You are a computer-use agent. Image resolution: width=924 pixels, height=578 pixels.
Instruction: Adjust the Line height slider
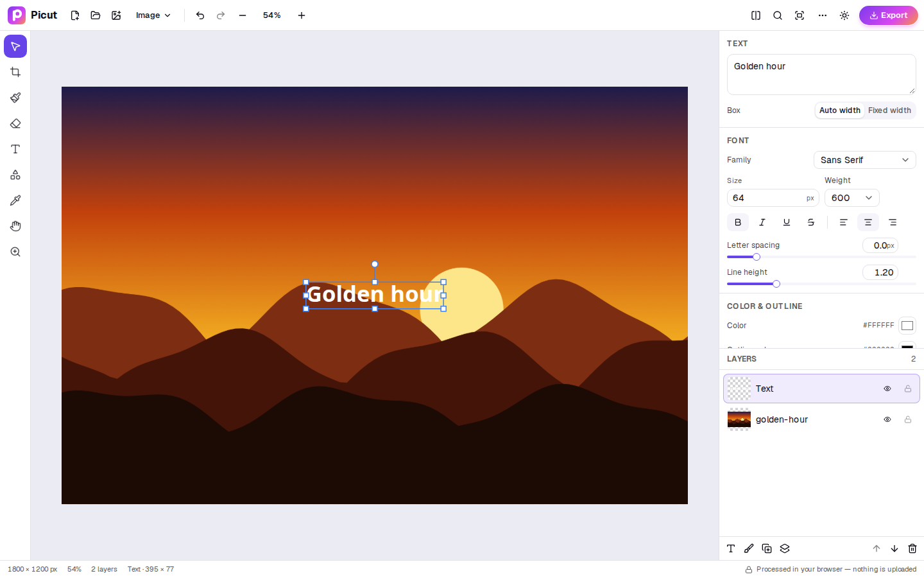click(x=821, y=284)
